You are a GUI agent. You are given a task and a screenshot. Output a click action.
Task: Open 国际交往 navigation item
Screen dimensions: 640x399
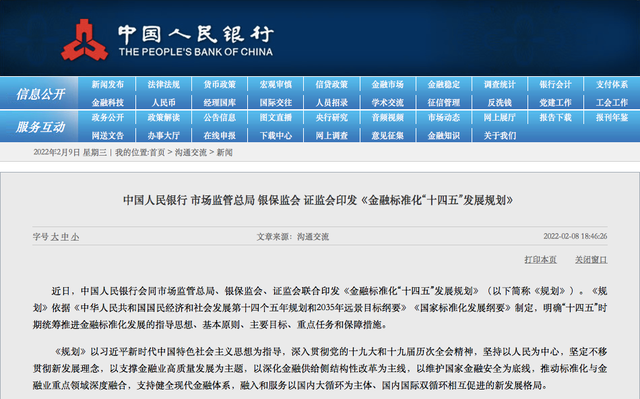[276, 102]
